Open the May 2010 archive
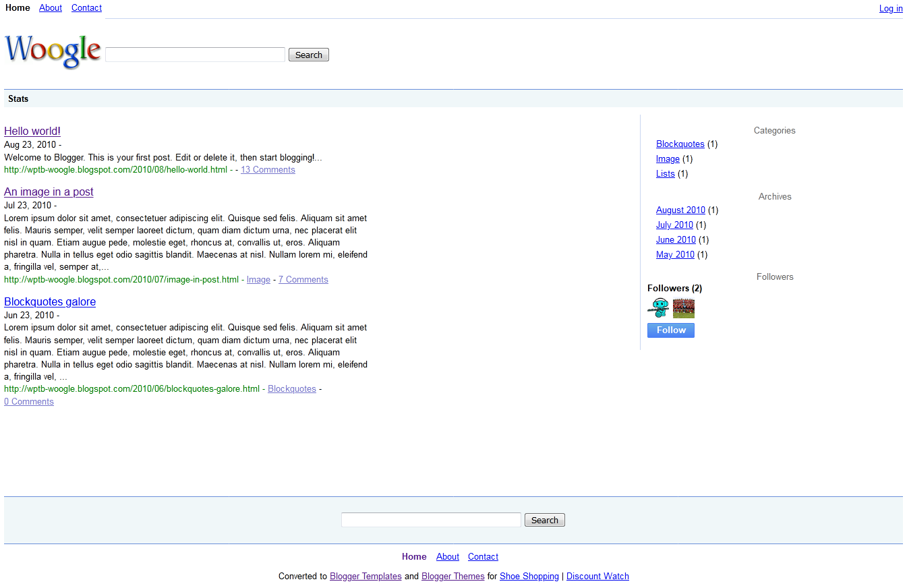 [675, 255]
